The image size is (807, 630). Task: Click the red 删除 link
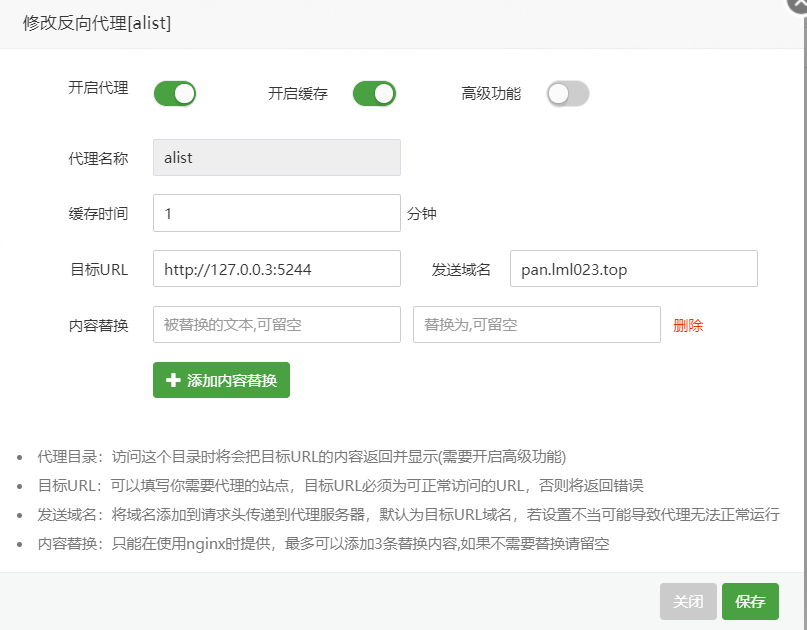tap(688, 325)
